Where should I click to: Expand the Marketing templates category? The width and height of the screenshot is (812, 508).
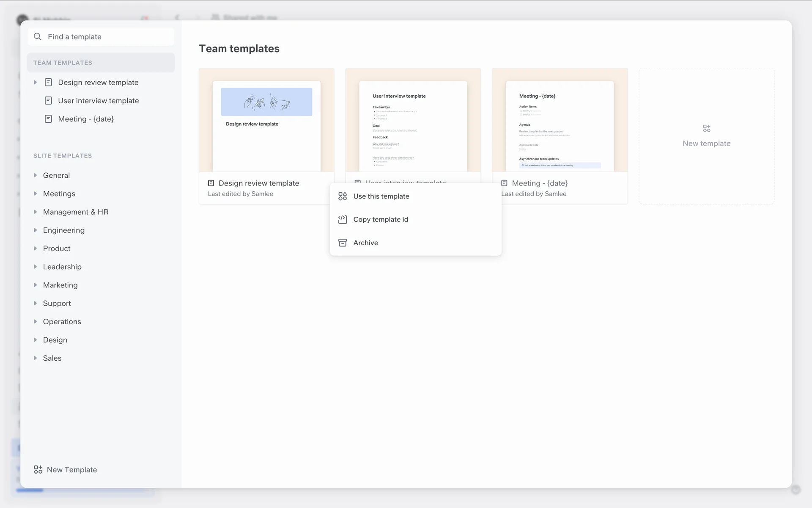[x=36, y=285]
